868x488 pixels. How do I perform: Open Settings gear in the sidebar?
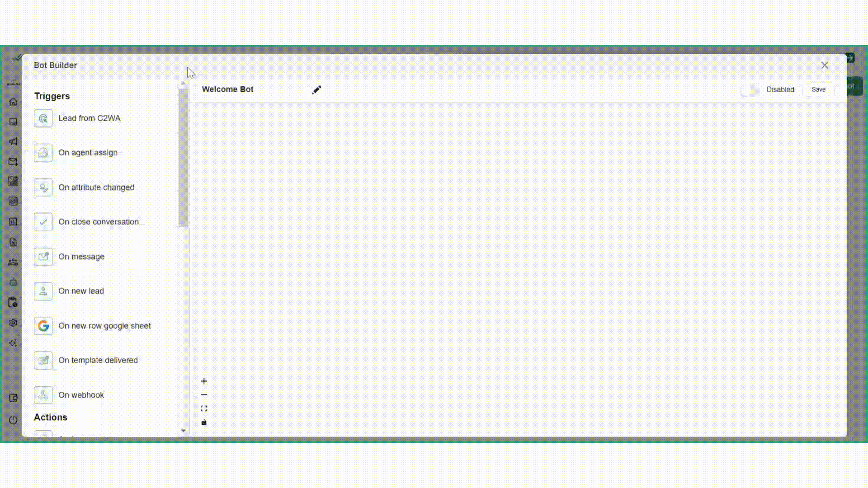13,323
